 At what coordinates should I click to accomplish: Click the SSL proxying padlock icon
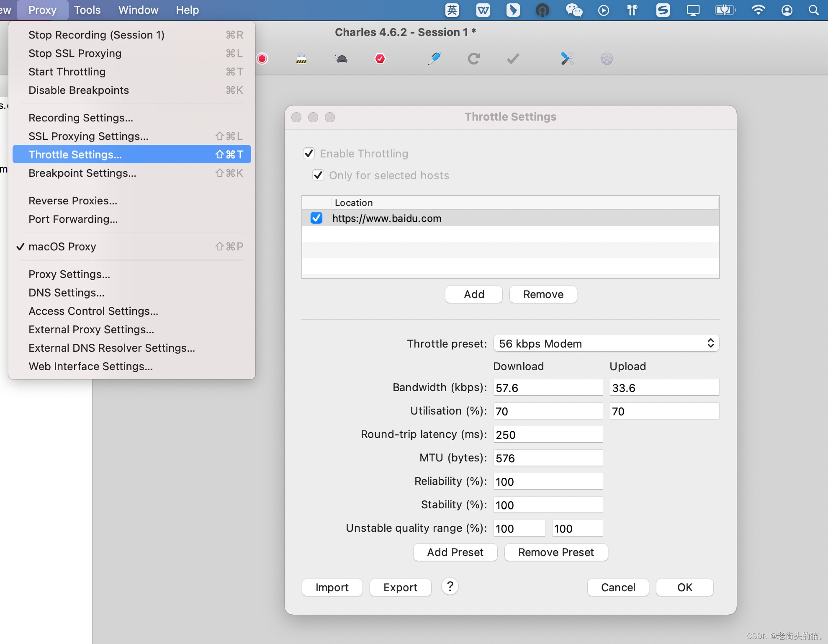pos(301,59)
